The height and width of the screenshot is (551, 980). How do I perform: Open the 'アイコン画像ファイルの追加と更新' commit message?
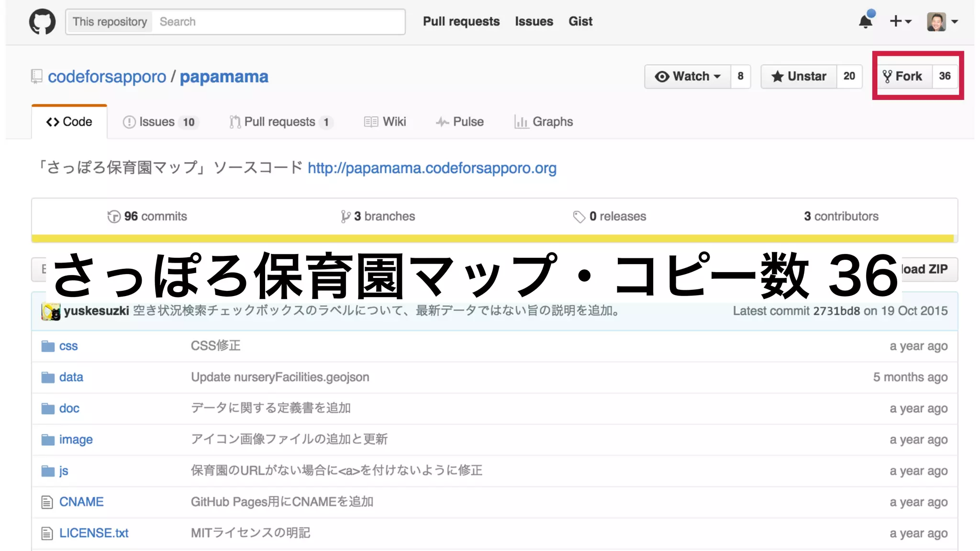pos(289,439)
